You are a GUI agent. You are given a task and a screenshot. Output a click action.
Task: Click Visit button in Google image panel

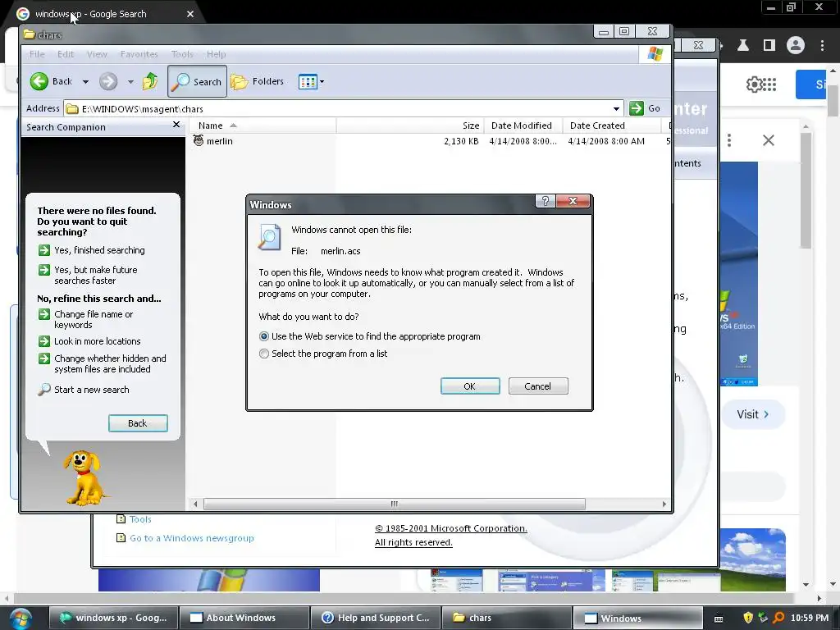[x=753, y=414]
